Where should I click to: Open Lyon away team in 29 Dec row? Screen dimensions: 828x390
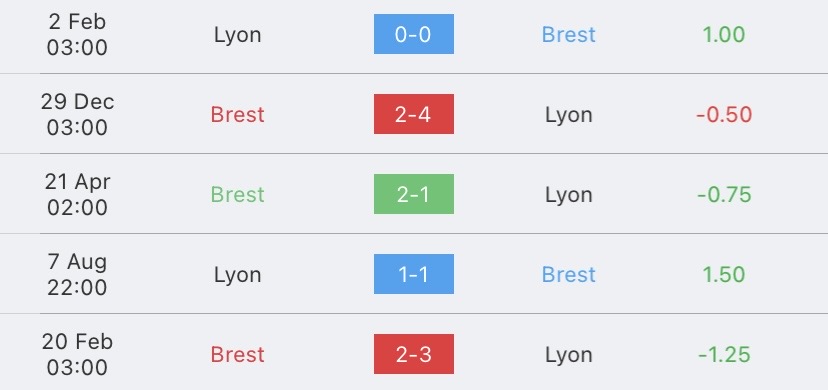point(569,116)
